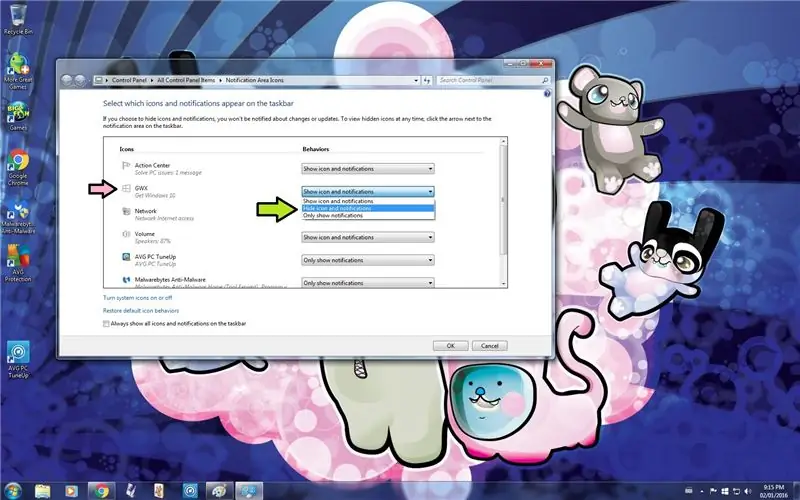Open address bar history dropdown arrow
Viewport: 800px width, 500px height.
coord(416,80)
